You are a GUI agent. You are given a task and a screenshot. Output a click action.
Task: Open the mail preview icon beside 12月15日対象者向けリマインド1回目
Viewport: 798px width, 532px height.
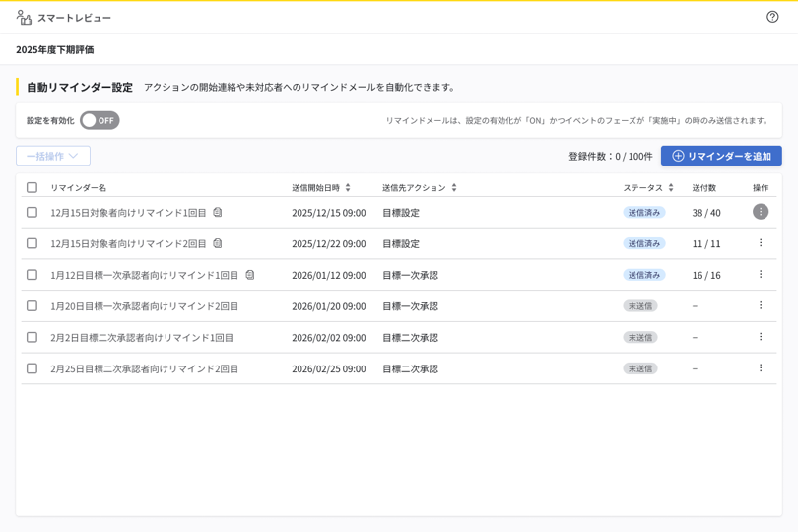218,212
